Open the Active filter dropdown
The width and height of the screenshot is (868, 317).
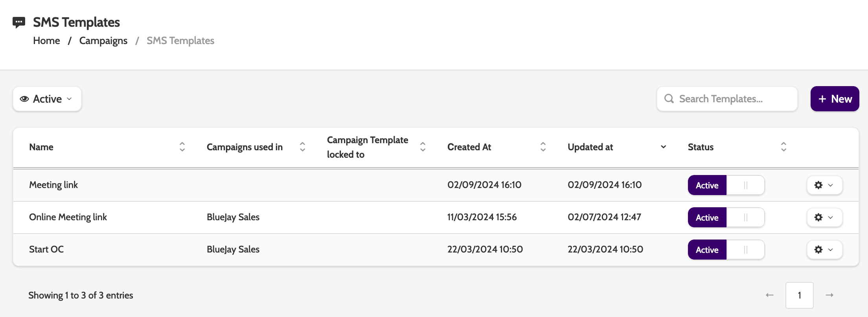[x=47, y=99]
